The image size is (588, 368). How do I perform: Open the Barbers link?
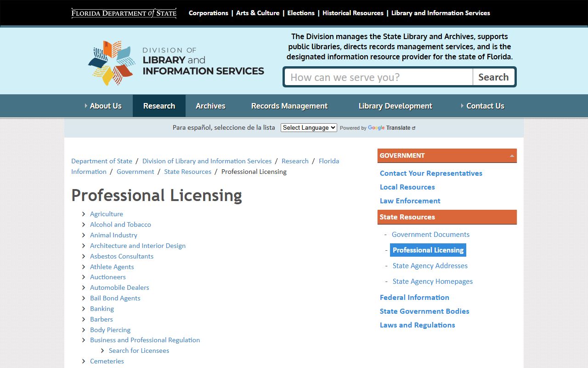click(x=102, y=319)
